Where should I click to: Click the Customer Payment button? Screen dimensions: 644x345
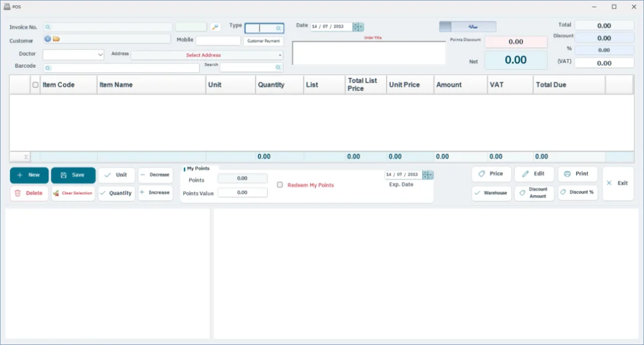tap(263, 41)
